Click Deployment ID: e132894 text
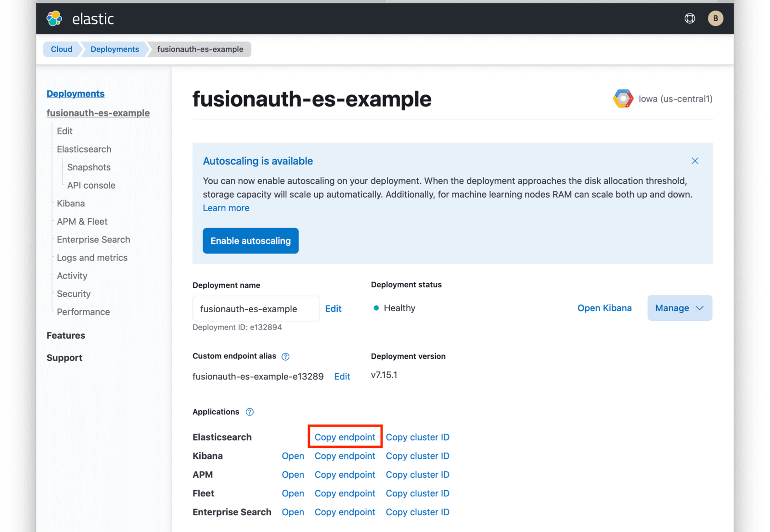This screenshot has height=532, width=770. point(237,327)
